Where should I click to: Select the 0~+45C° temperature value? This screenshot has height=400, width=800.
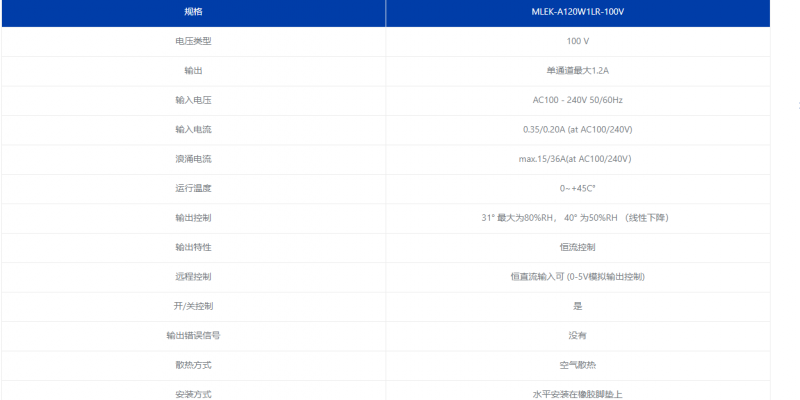[x=578, y=189]
